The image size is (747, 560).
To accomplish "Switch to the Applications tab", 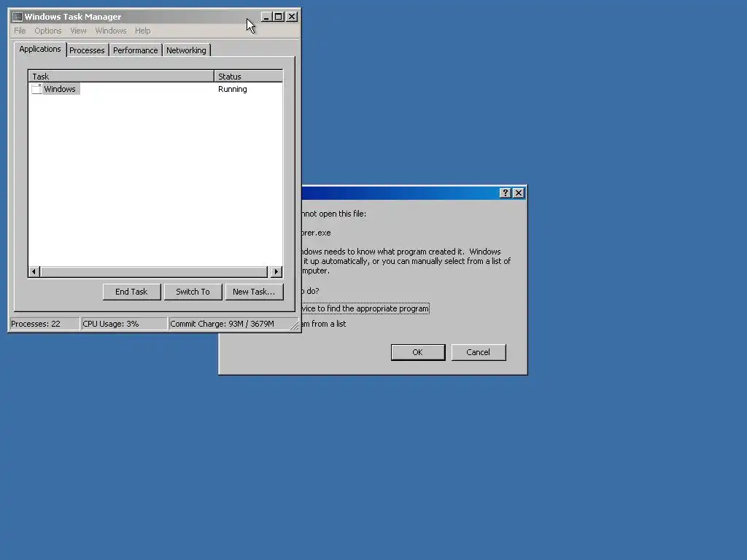I will click(x=40, y=49).
